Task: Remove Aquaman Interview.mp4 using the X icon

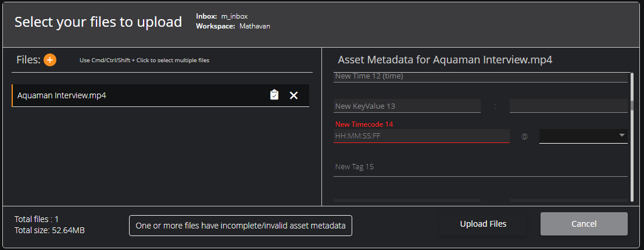Action: (x=294, y=95)
